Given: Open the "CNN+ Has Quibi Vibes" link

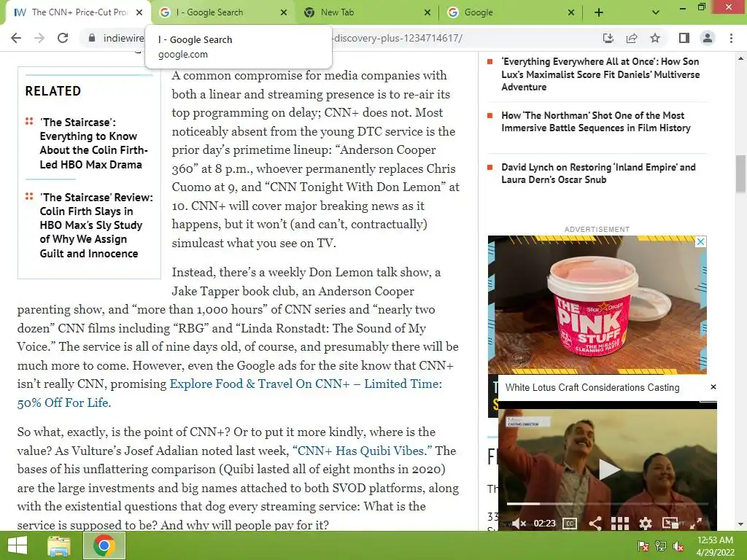Looking at the screenshot, I should [362, 451].
